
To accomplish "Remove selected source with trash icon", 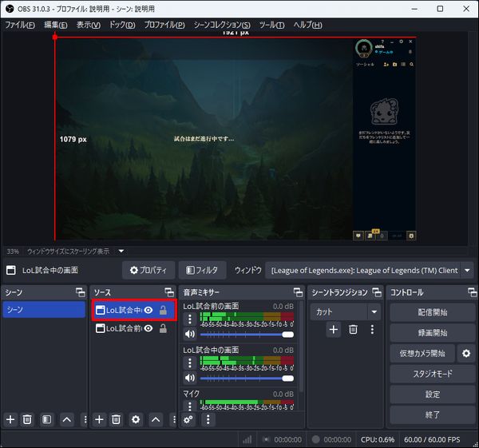I will click(116, 419).
